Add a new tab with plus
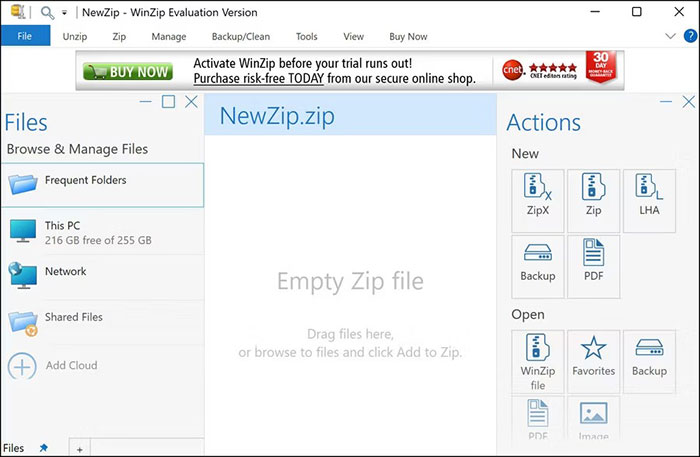 tap(79, 449)
